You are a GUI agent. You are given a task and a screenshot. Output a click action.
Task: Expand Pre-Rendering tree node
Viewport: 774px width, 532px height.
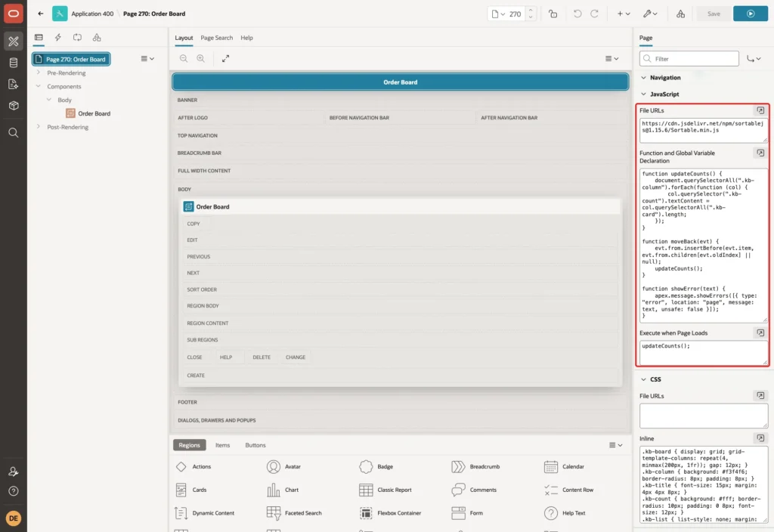pos(38,73)
